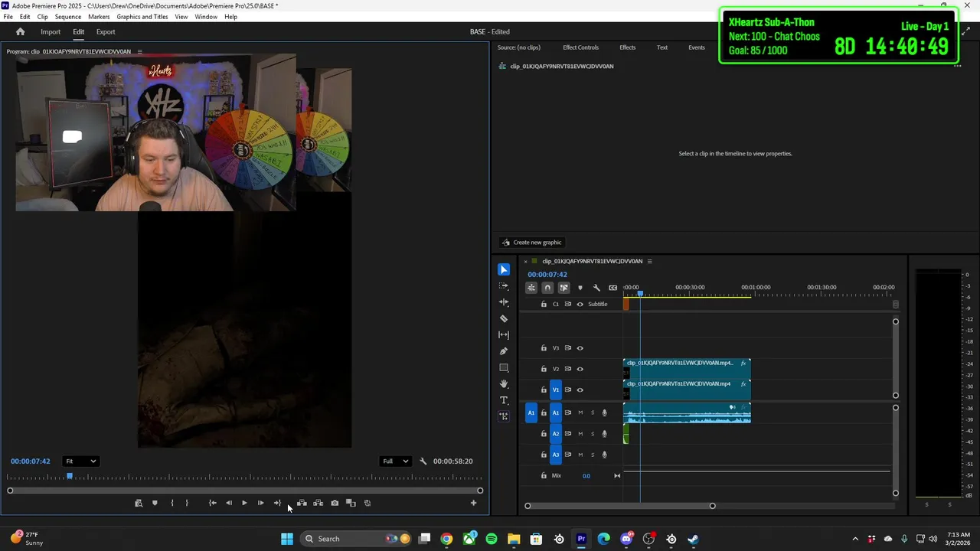
Task: Open the Sequence menu
Action: (x=68, y=17)
